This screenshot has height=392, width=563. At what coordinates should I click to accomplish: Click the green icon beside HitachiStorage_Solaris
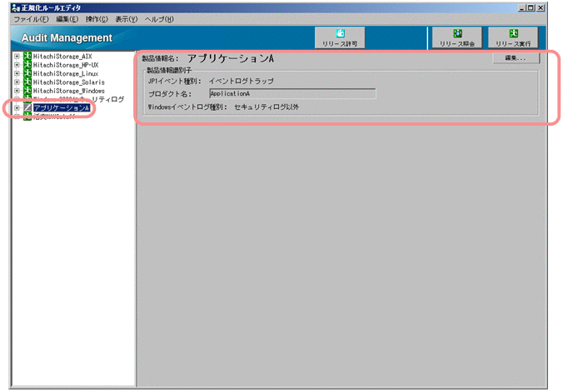coord(27,82)
